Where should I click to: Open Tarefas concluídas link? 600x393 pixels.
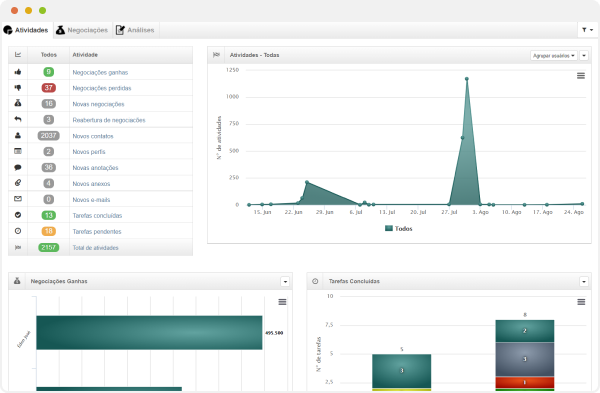[x=97, y=216]
